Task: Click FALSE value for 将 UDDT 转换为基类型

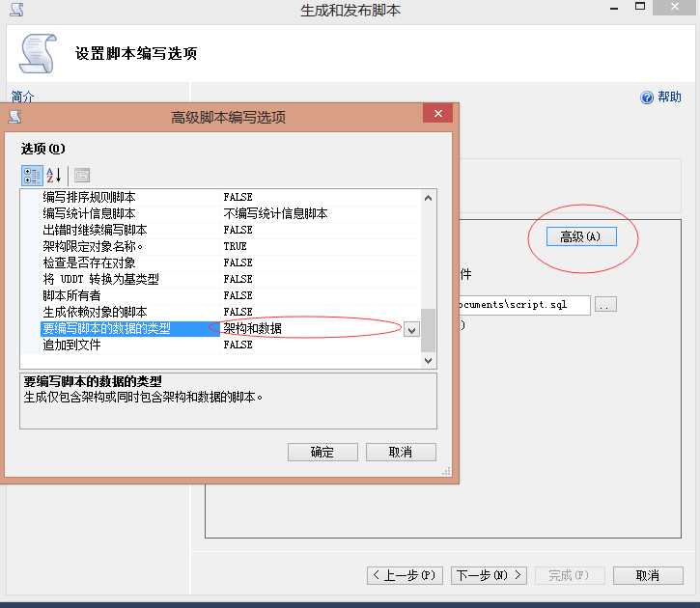Action: click(x=238, y=279)
